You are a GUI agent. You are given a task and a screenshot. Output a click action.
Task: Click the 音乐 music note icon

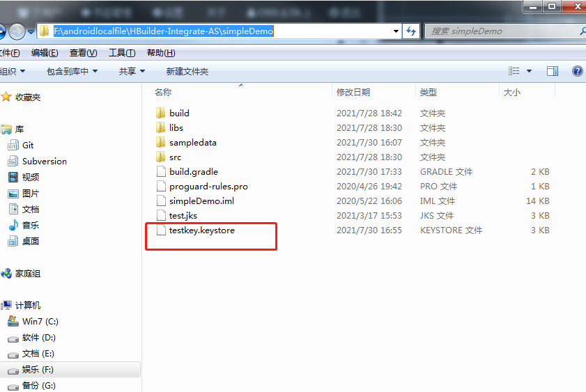click(x=13, y=225)
